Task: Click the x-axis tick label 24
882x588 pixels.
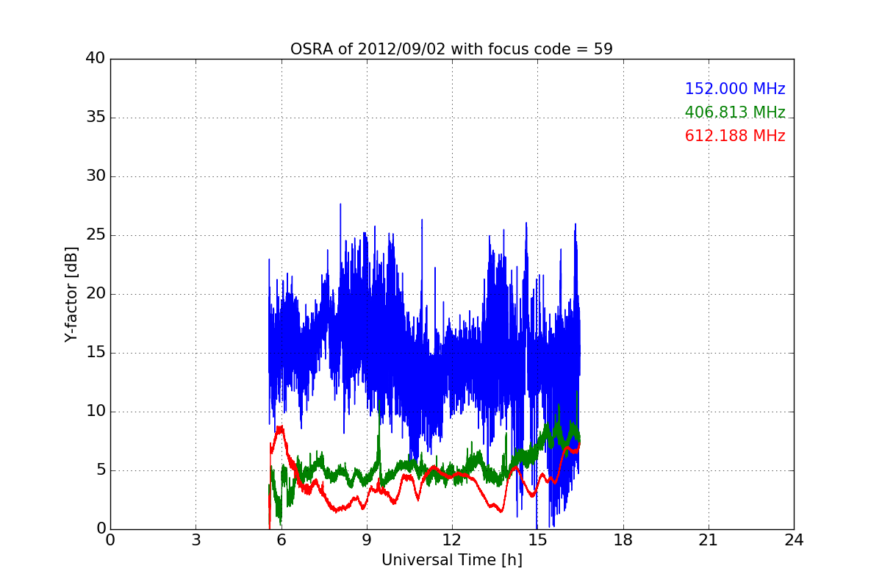Action: (x=794, y=540)
